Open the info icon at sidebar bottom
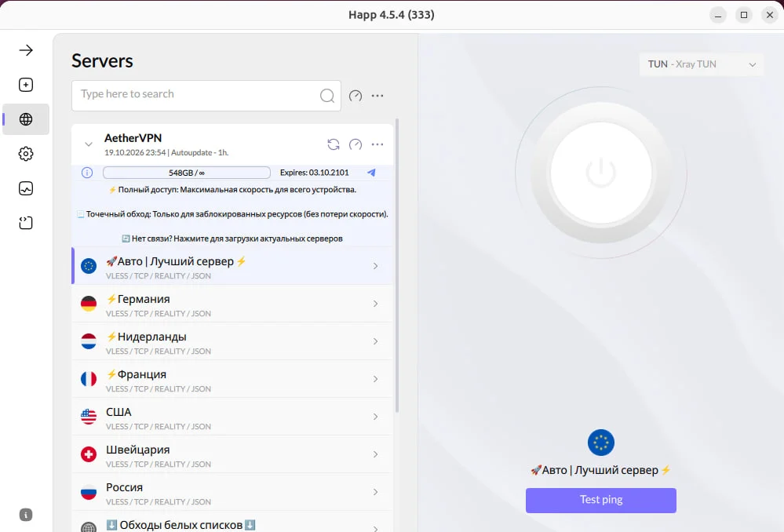Image resolution: width=784 pixels, height=532 pixels. click(x=26, y=515)
